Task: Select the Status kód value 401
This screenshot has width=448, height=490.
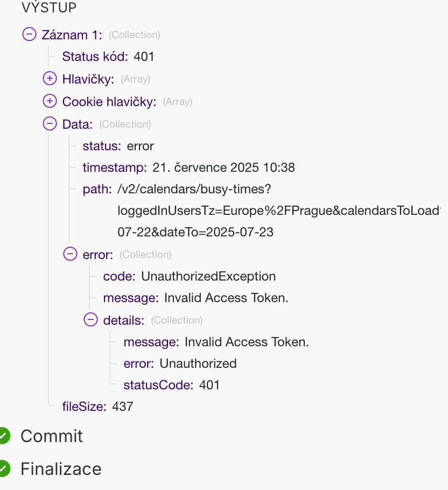Action: 144,57
